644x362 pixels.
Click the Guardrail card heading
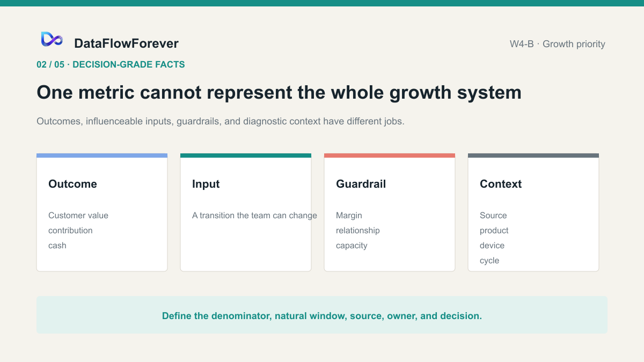coord(361,184)
